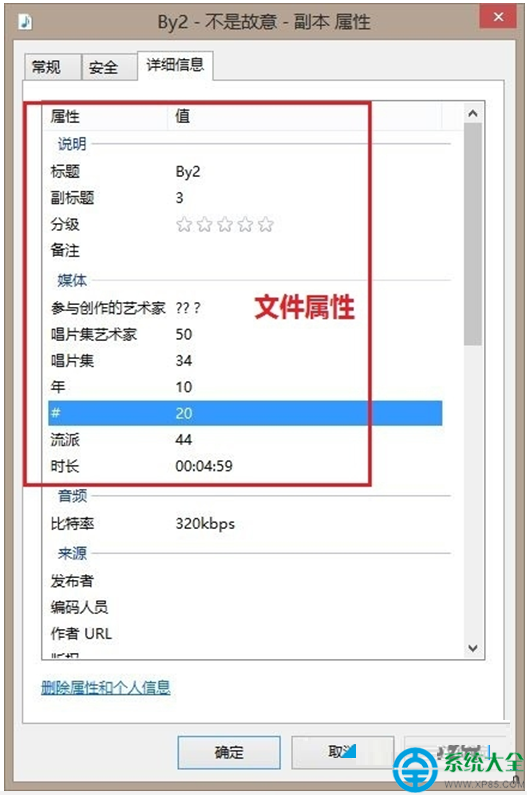
Task: Click the 确定 button
Action: click(229, 752)
